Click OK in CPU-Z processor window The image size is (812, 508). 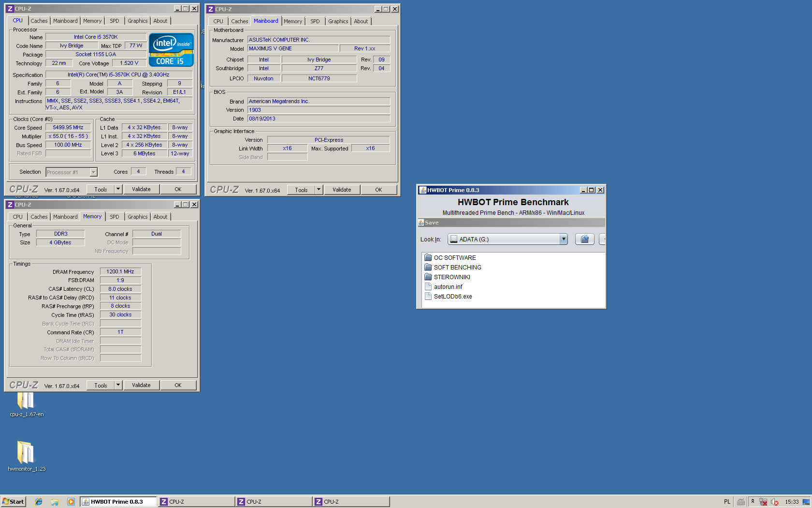178,189
